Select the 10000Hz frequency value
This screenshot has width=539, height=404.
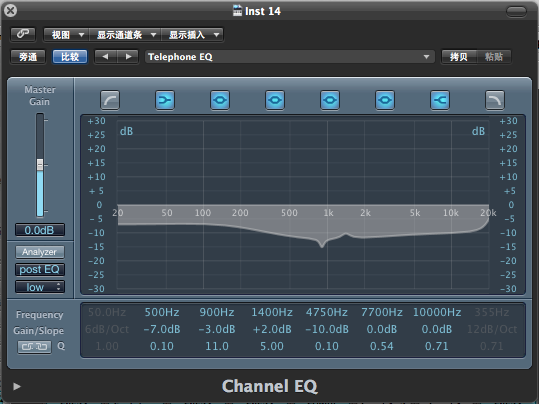pos(437,312)
